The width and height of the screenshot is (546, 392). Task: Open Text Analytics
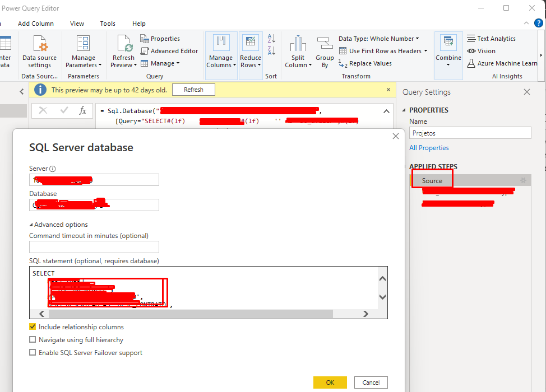[491, 39]
